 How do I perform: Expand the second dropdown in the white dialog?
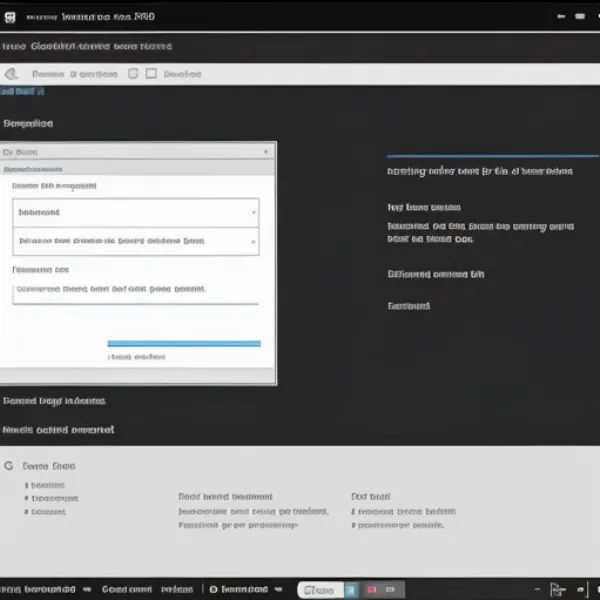pos(136,241)
